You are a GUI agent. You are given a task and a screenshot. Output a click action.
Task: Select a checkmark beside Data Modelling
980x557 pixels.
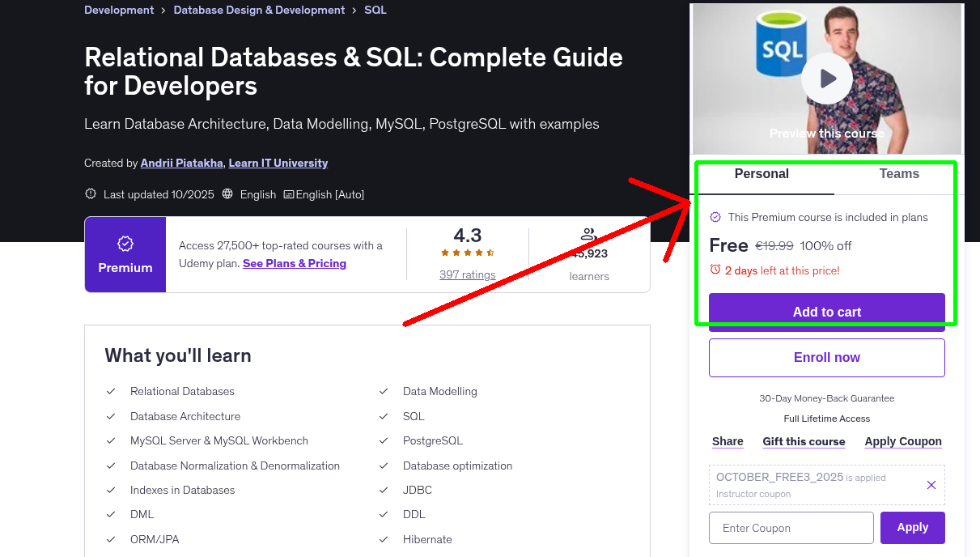[x=384, y=391]
